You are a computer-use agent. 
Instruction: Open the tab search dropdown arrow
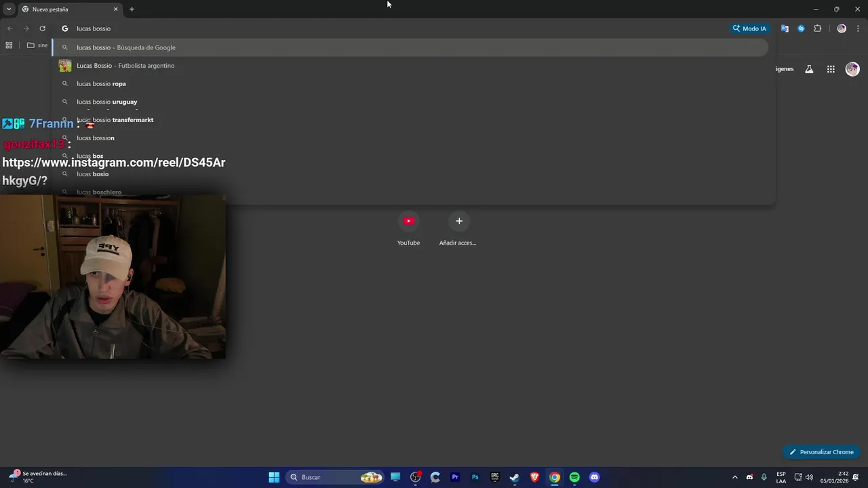pyautogui.click(x=9, y=9)
